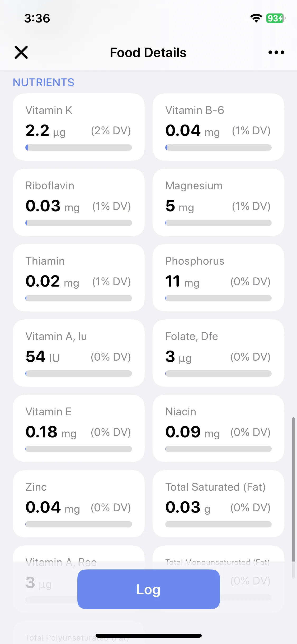Viewport: 297px width, 644px height.
Task: Click the NUTRIENTS section header
Action: pos(44,82)
